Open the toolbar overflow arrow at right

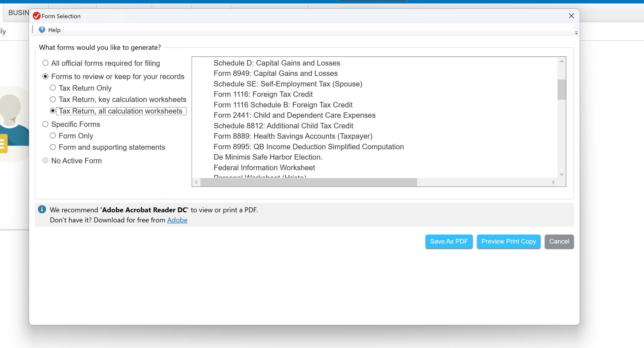point(576,33)
